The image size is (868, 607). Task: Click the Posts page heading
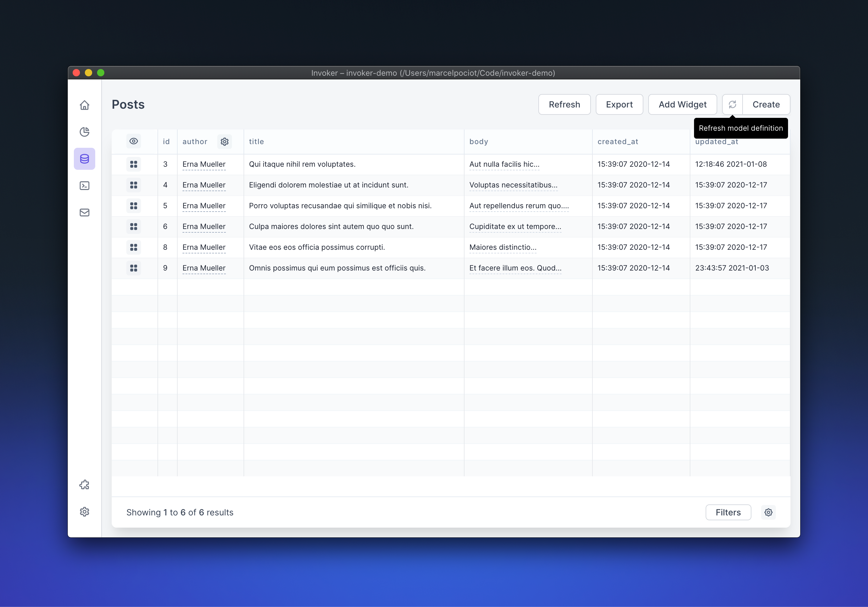(x=128, y=104)
